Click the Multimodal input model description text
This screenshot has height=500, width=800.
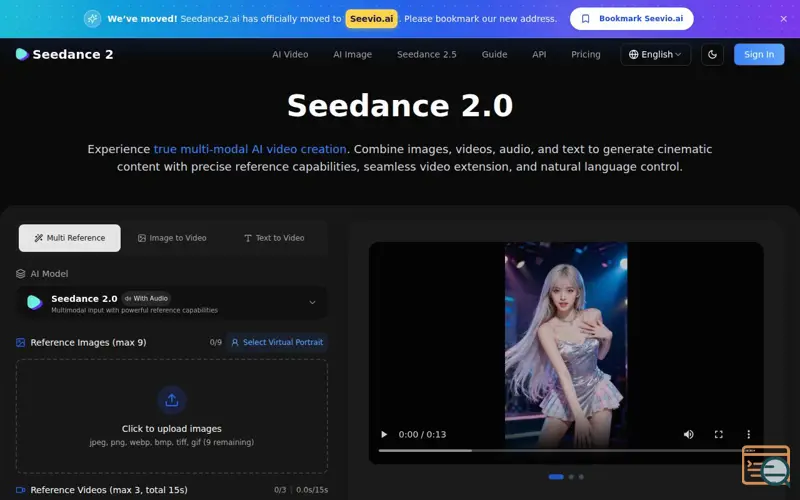tap(134, 310)
